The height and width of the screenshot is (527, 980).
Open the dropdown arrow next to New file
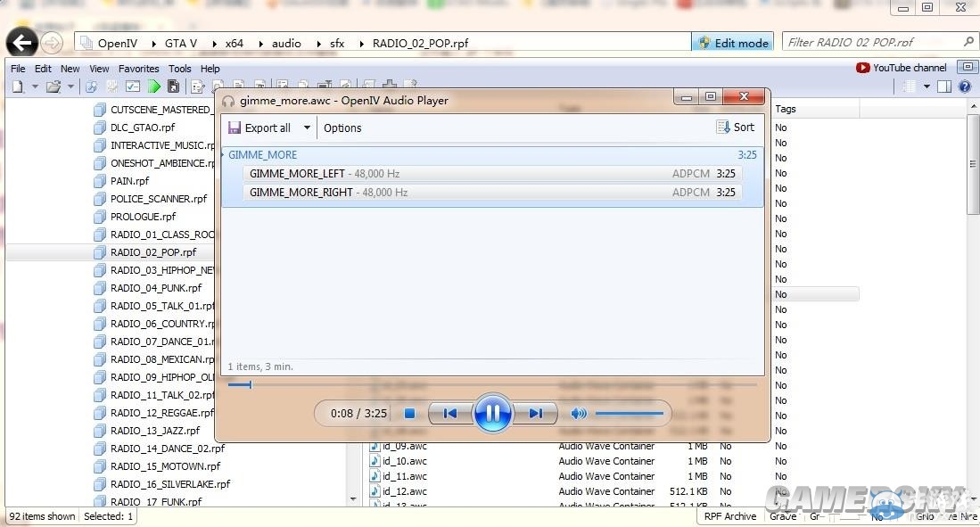(35, 86)
